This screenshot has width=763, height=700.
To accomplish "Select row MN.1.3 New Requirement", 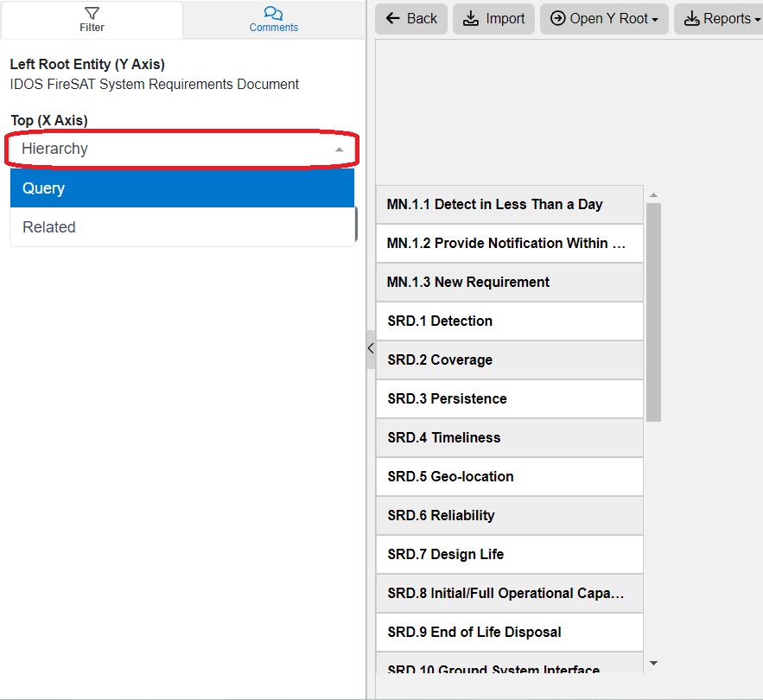I will (x=509, y=283).
